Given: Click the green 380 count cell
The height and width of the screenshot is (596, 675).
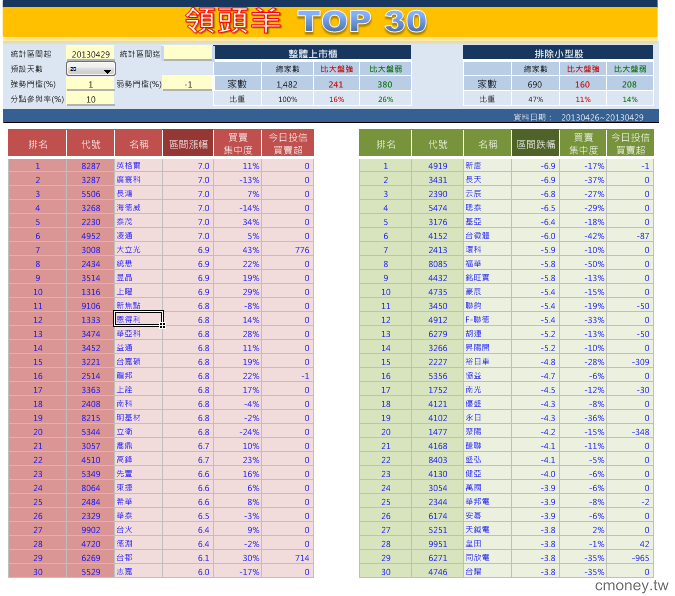Looking at the screenshot, I should pyautogui.click(x=385, y=84).
